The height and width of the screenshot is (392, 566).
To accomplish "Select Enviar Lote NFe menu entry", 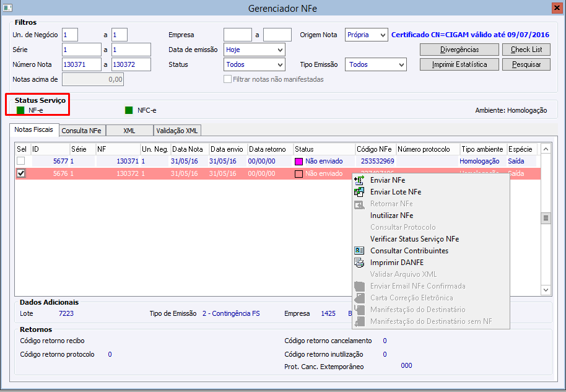I will (396, 192).
